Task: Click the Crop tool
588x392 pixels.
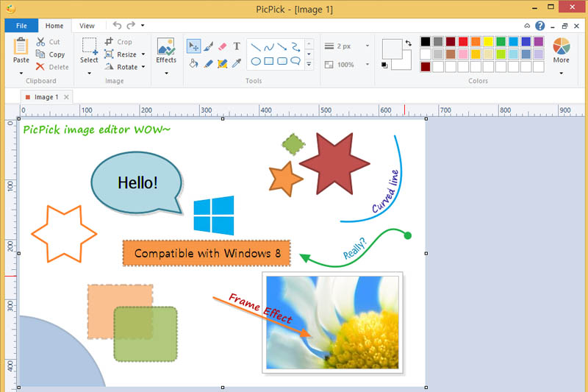Action: point(118,42)
